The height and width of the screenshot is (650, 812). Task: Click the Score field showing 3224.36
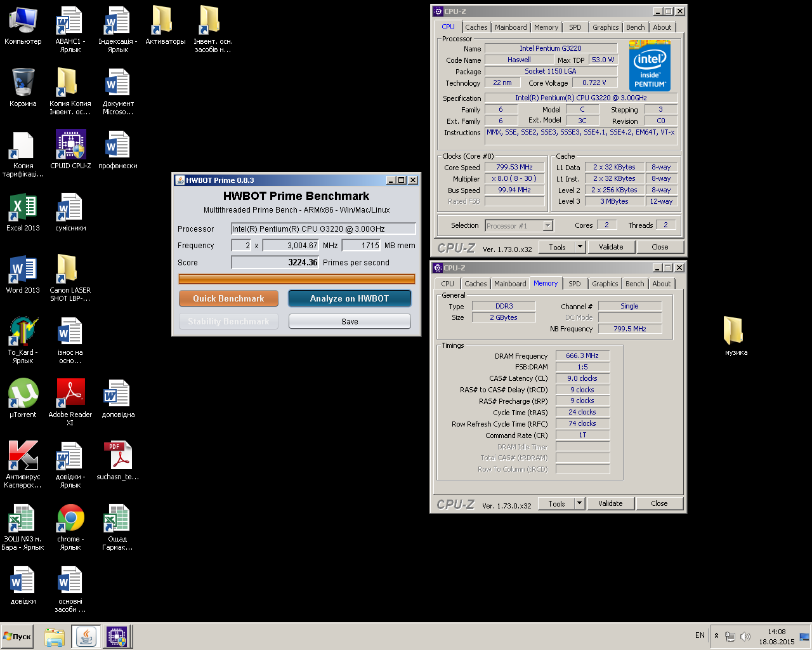coord(275,263)
